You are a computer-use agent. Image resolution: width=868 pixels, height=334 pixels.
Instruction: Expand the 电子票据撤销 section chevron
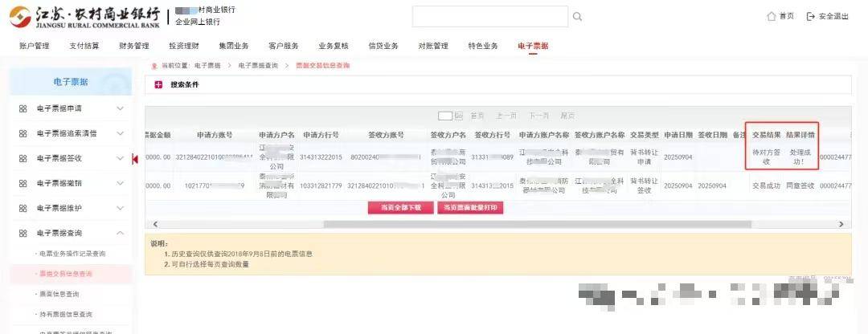point(121,183)
